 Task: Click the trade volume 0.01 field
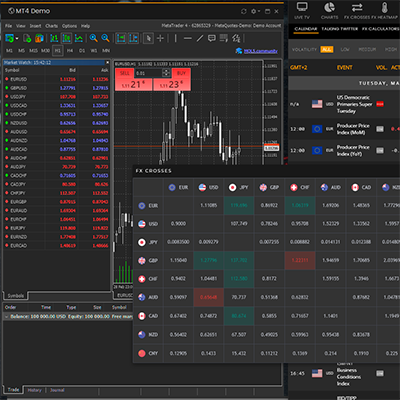click(148, 73)
